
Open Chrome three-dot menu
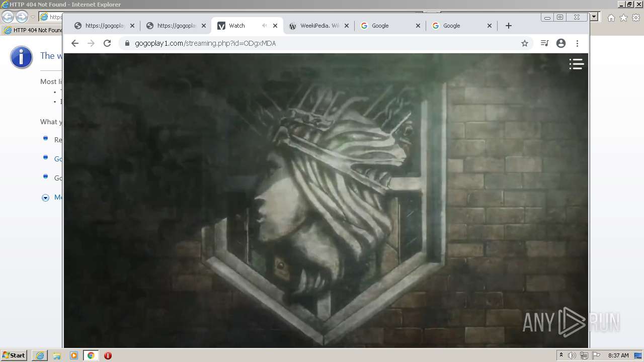578,43
